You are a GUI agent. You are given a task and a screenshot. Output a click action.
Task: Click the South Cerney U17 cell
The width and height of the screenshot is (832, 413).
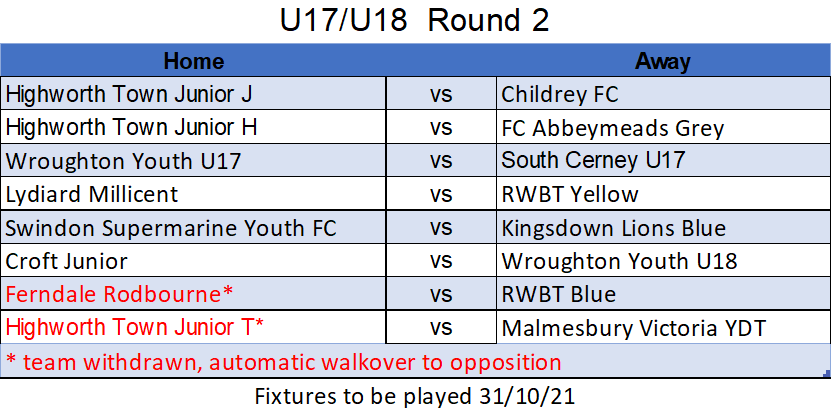click(663, 160)
